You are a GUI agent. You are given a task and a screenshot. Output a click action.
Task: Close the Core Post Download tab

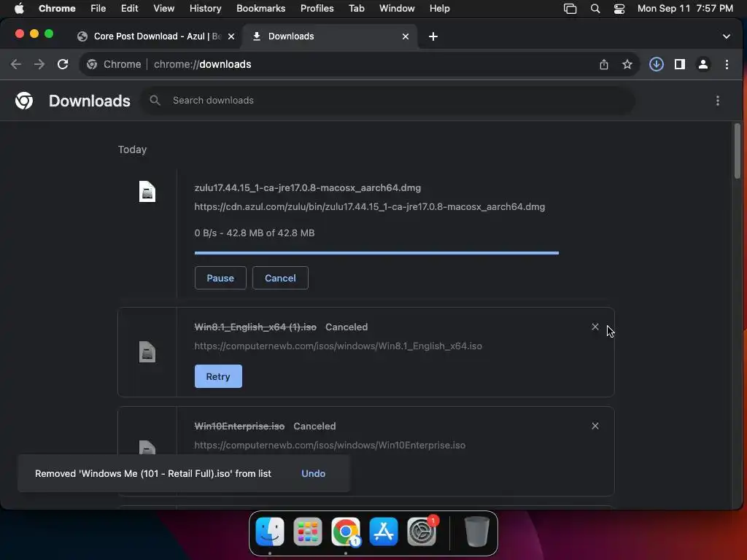click(x=231, y=36)
